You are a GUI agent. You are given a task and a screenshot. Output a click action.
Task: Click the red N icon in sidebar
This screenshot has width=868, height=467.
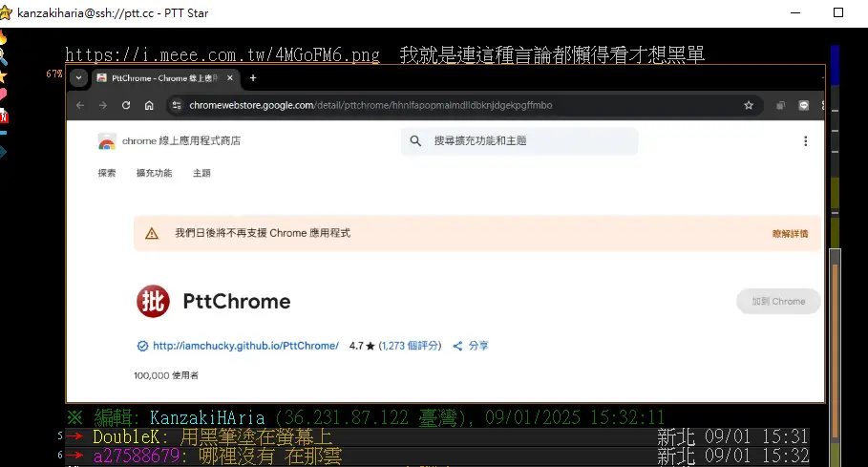(3, 117)
